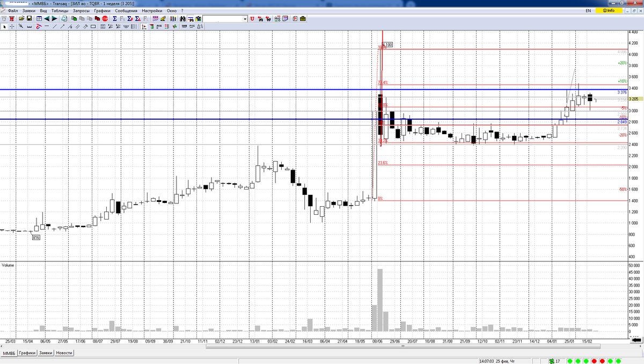Click the black left arrow button below the price scale
Screen dimensions: 644x364
coord(636,340)
